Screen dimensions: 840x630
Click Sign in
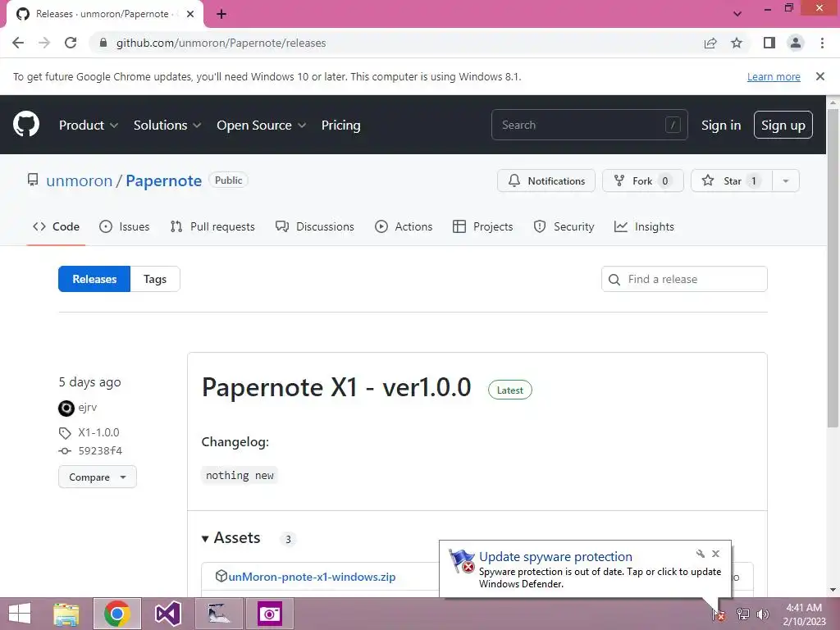(x=721, y=125)
